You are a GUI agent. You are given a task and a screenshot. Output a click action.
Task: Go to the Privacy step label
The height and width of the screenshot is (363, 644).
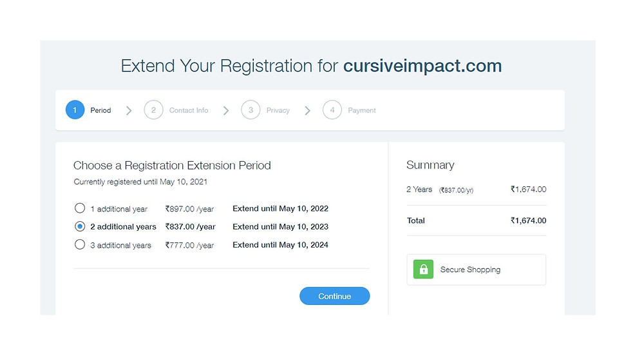[x=278, y=110]
